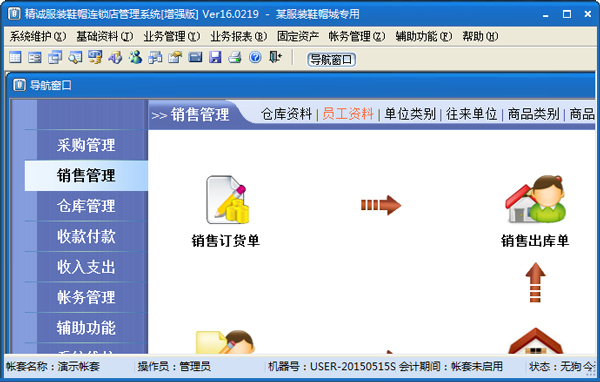Click the 机器号 USER-20150515S status entry
The width and height of the screenshot is (600, 382).
click(x=331, y=366)
